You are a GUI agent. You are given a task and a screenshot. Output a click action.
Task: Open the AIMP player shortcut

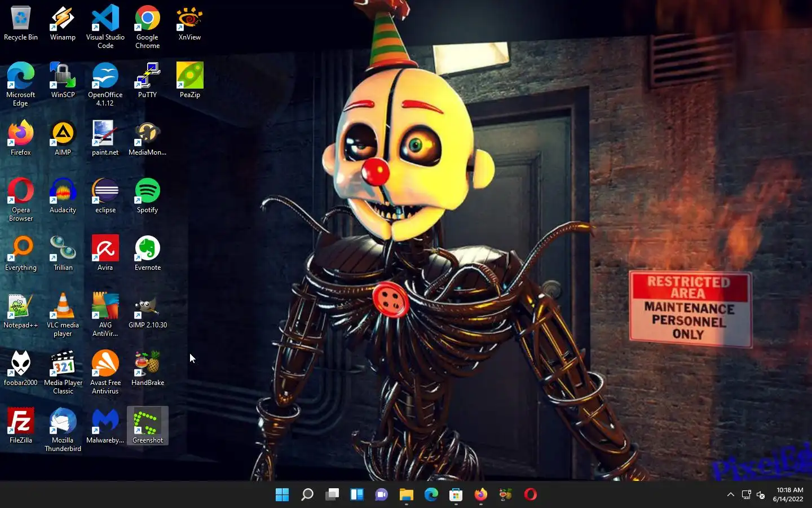pyautogui.click(x=63, y=139)
